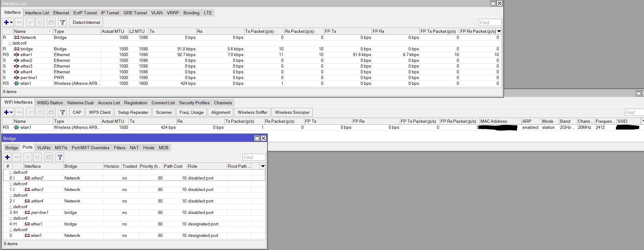Start the Wireless Sniffer
This screenshot has height=250, width=644.
click(252, 112)
